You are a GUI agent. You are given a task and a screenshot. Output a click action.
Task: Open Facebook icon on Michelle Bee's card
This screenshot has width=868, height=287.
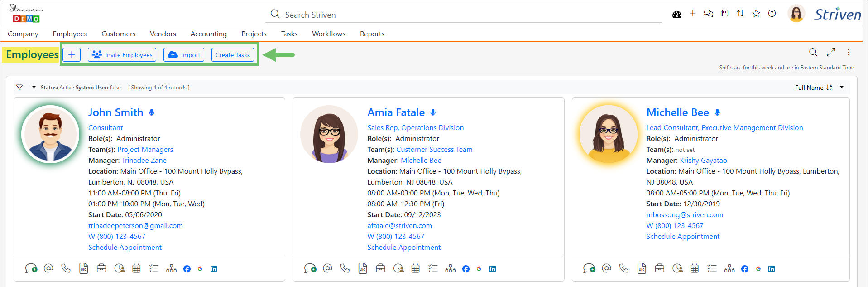coord(745,269)
